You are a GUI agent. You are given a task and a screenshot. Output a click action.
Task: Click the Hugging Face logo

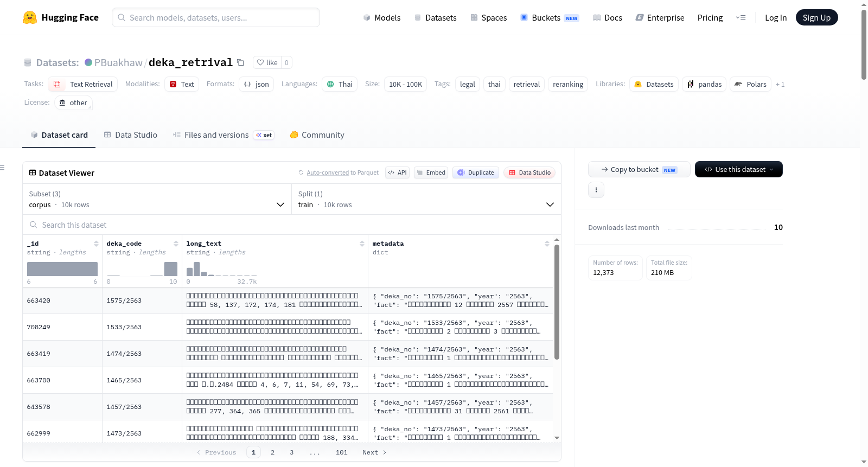coord(60,17)
